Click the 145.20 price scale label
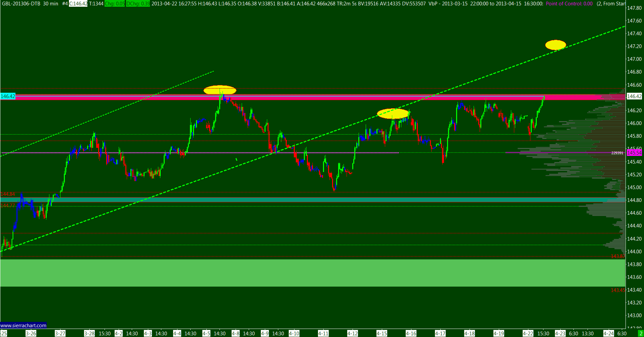Image resolution: width=644 pixels, height=337 pixels. point(634,175)
